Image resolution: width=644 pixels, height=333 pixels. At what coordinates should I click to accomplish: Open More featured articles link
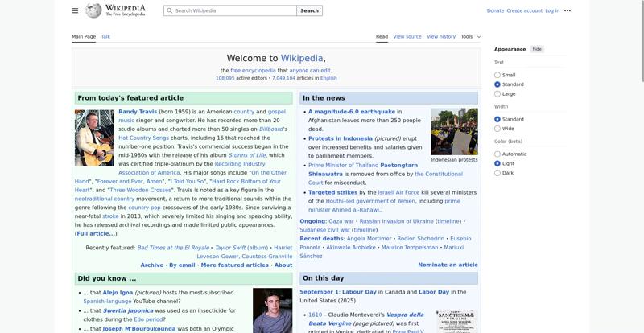(234, 265)
